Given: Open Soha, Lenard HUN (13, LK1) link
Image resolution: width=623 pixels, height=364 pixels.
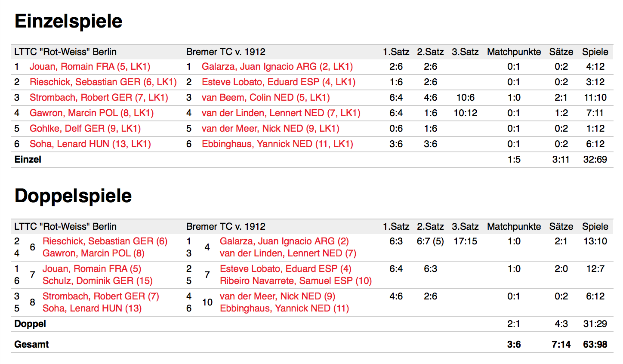Looking at the screenshot, I should tap(90, 144).
